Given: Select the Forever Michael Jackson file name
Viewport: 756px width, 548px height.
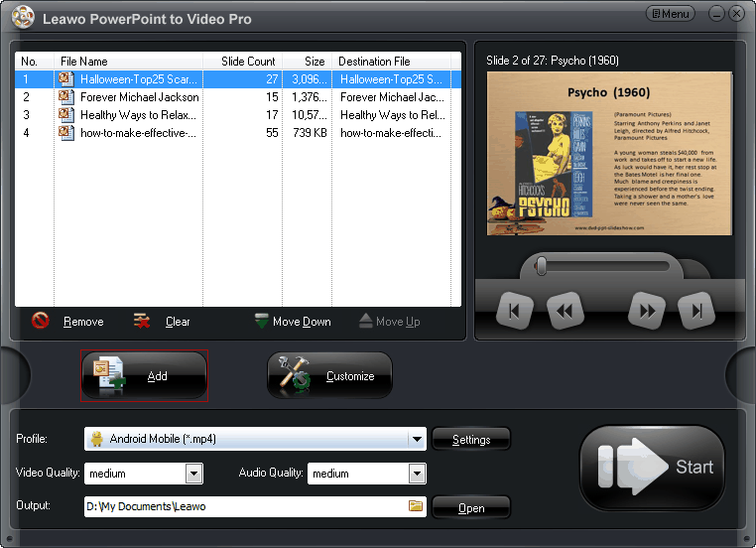Looking at the screenshot, I should [x=139, y=97].
